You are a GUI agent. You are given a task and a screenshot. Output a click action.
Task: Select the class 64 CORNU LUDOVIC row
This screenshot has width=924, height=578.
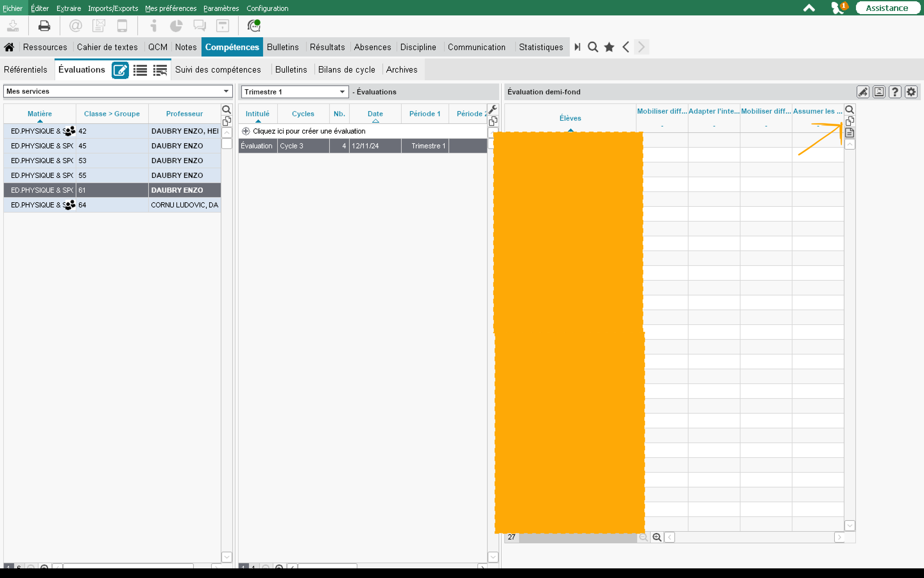(x=112, y=205)
